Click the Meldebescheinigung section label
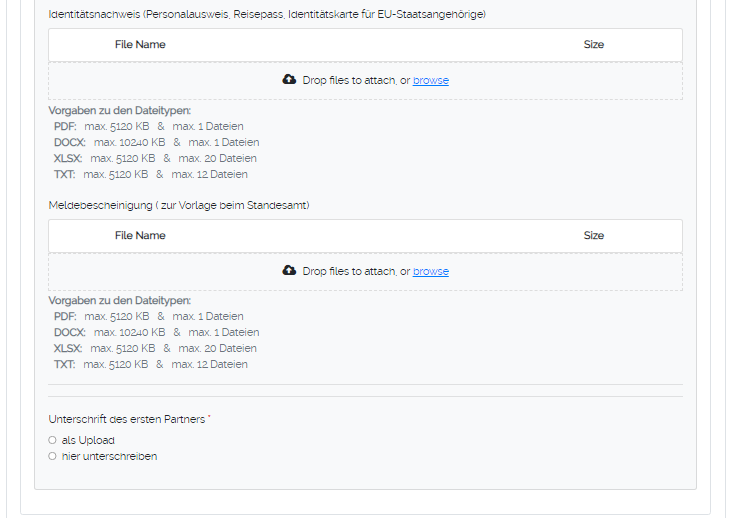This screenshot has width=732, height=518. 179,205
